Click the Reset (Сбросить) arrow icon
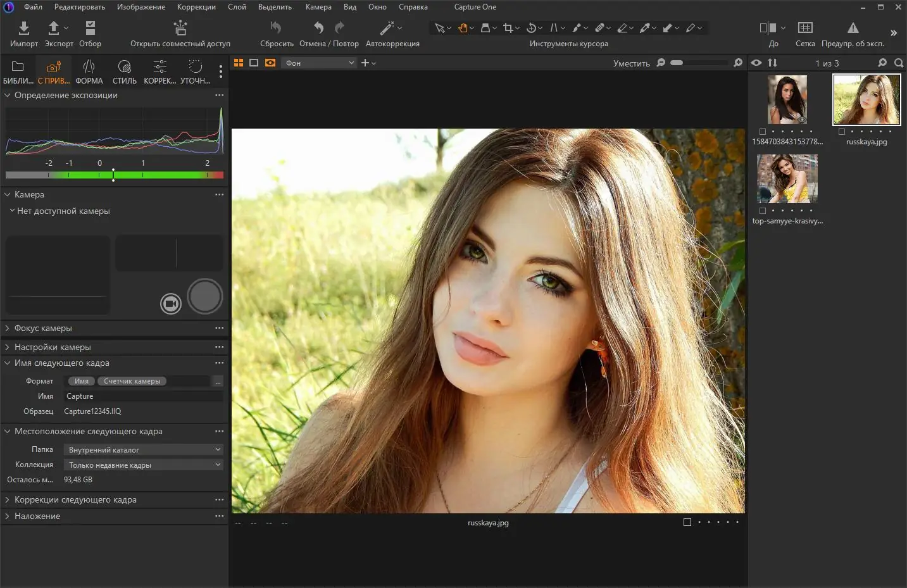This screenshot has height=588, width=907. [276, 28]
